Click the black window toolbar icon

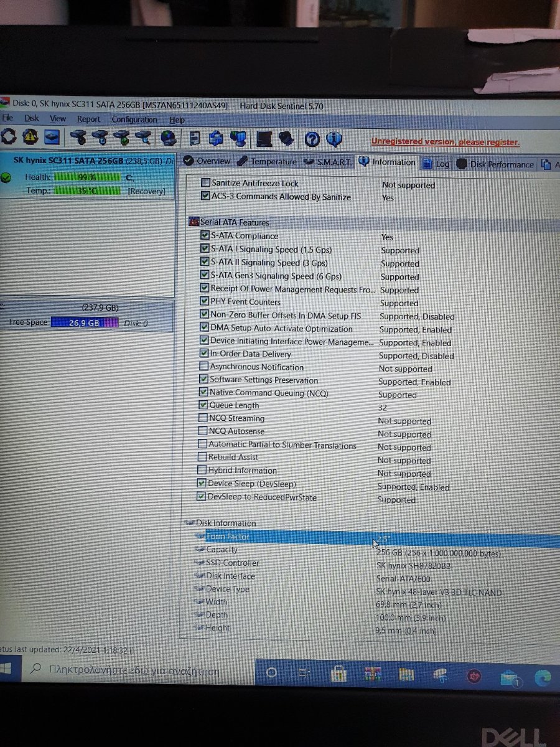[x=263, y=138]
